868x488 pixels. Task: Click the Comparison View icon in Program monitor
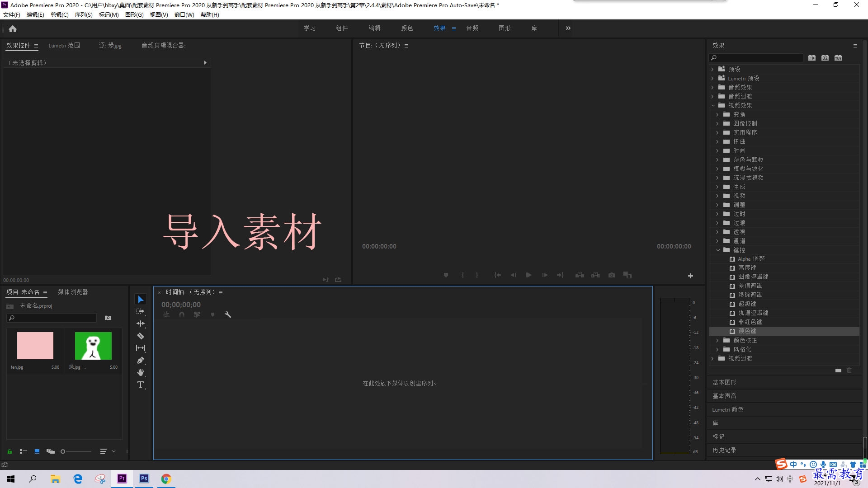(x=627, y=275)
